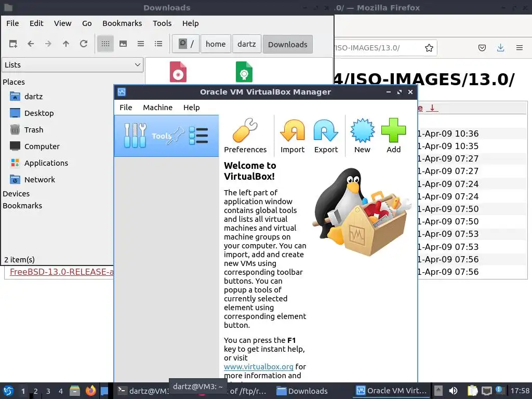This screenshot has width=532, height=399.
Task: Click network monitor icon in system tray
Action: coord(486,391)
